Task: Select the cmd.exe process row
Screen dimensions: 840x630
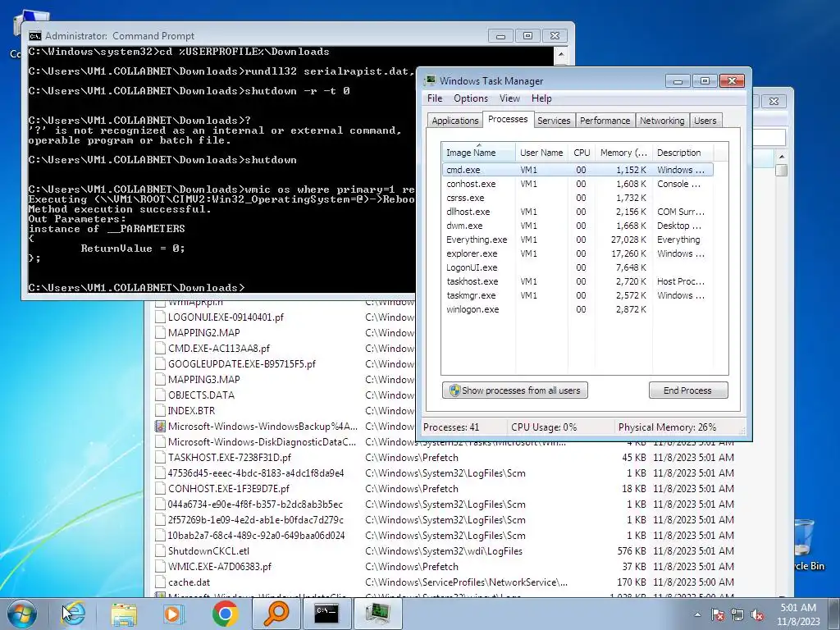Action: pyautogui.click(x=577, y=170)
